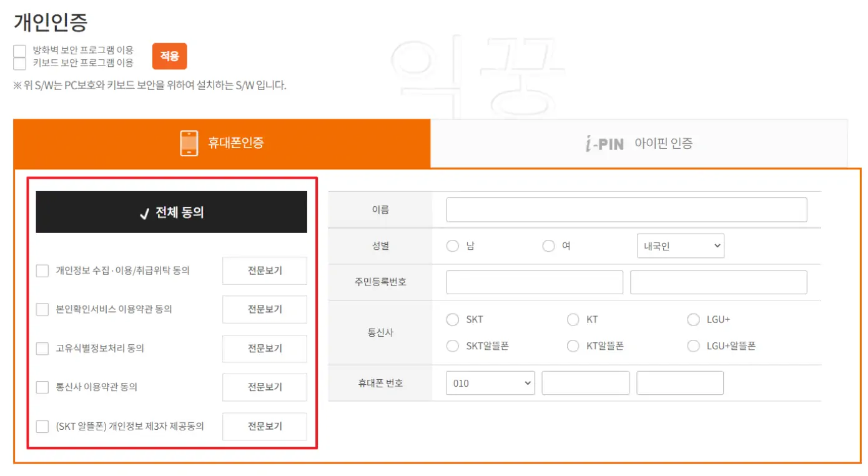Click the 이름 name input field

[x=624, y=209]
